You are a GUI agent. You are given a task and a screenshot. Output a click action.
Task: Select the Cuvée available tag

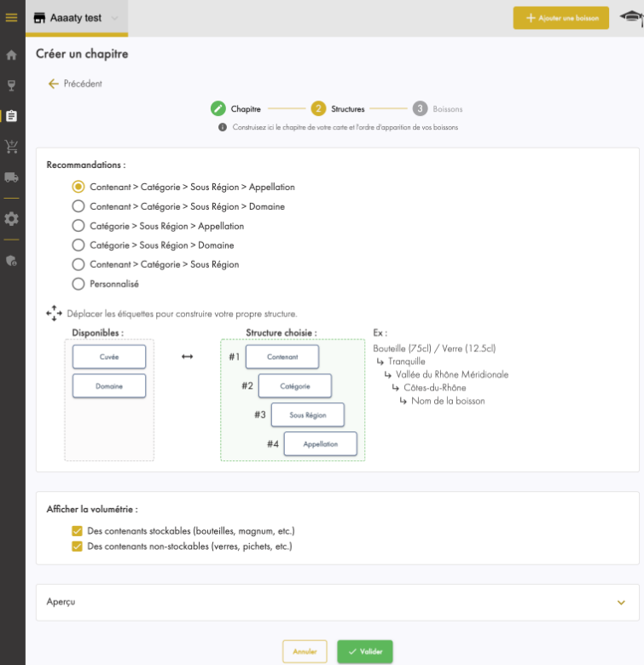109,356
